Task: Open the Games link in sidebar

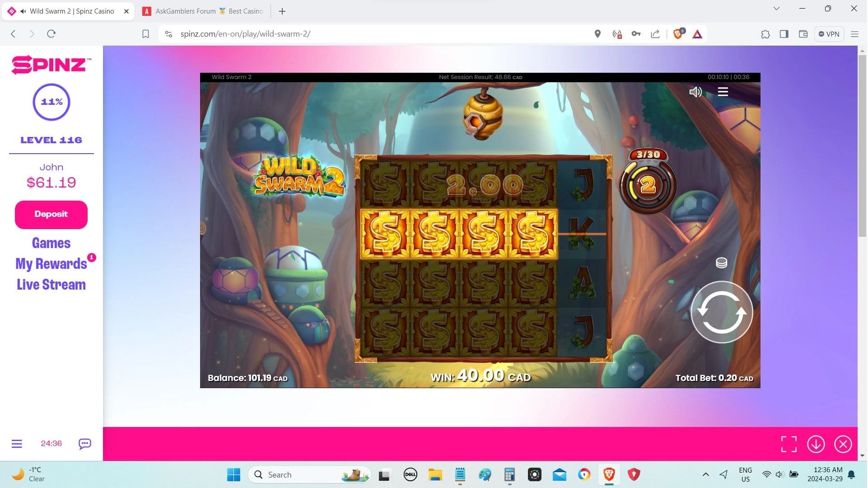Action: point(51,243)
